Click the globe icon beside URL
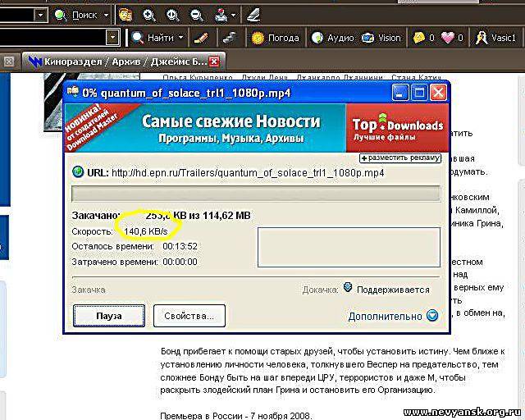 point(78,172)
